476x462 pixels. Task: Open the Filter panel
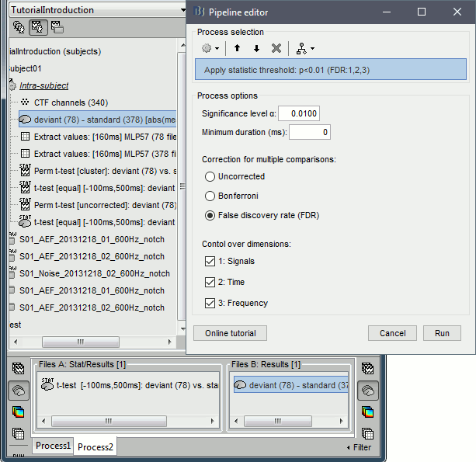(358, 447)
